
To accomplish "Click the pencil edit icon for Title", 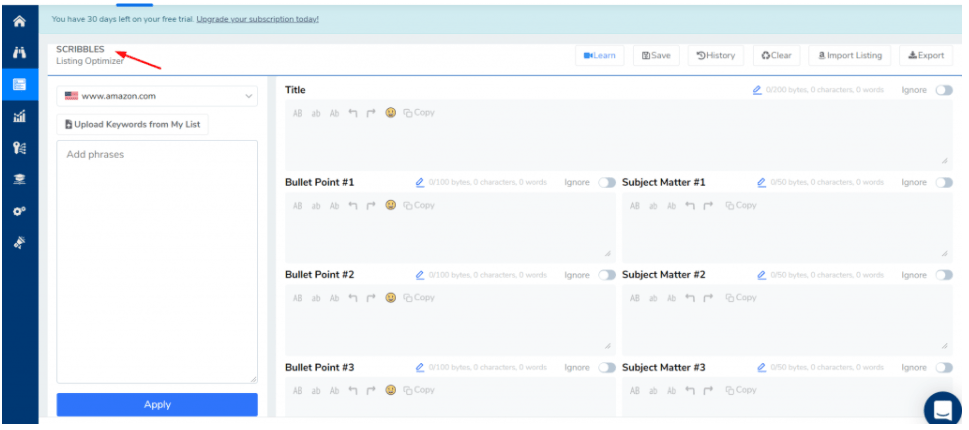I will pyautogui.click(x=757, y=90).
